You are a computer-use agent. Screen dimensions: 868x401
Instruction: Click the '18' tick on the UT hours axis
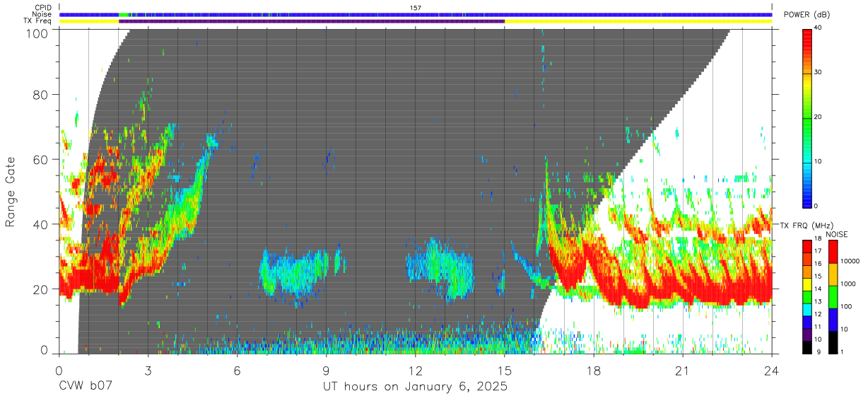pos(594,371)
